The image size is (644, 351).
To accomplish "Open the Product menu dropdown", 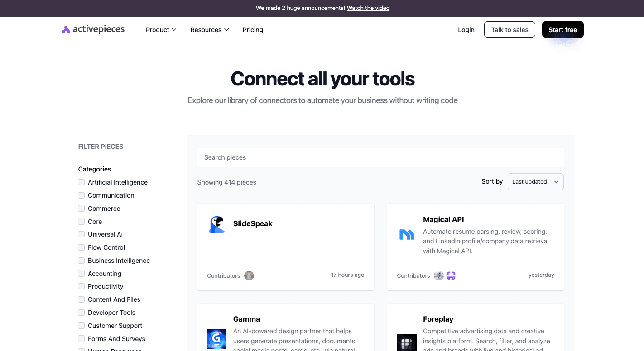I will (x=161, y=30).
